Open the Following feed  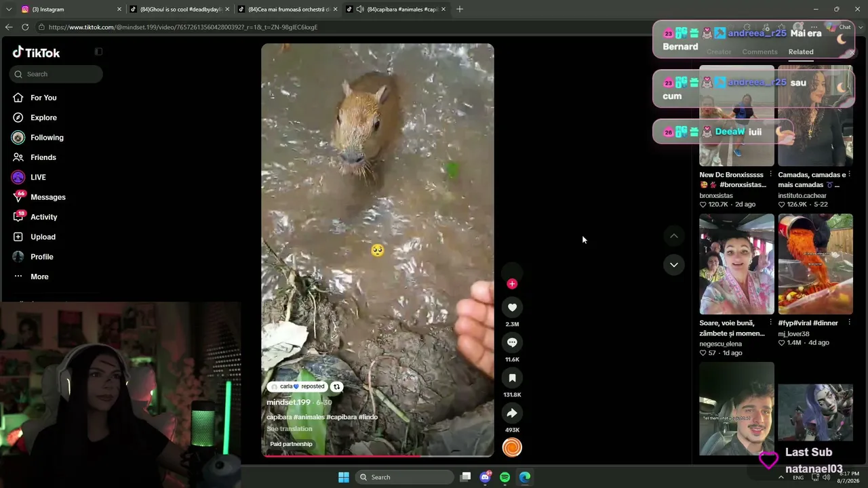[47, 138]
